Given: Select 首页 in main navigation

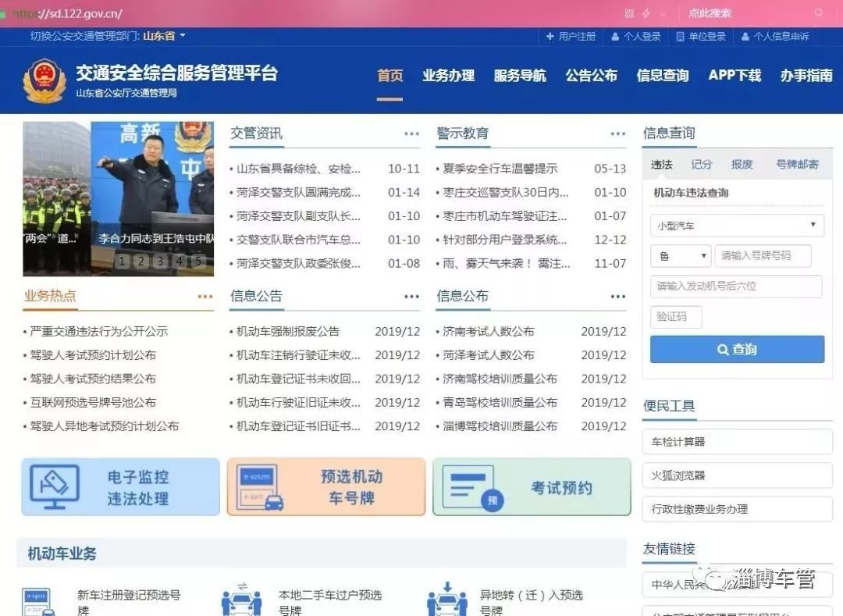Looking at the screenshot, I should pos(389,75).
